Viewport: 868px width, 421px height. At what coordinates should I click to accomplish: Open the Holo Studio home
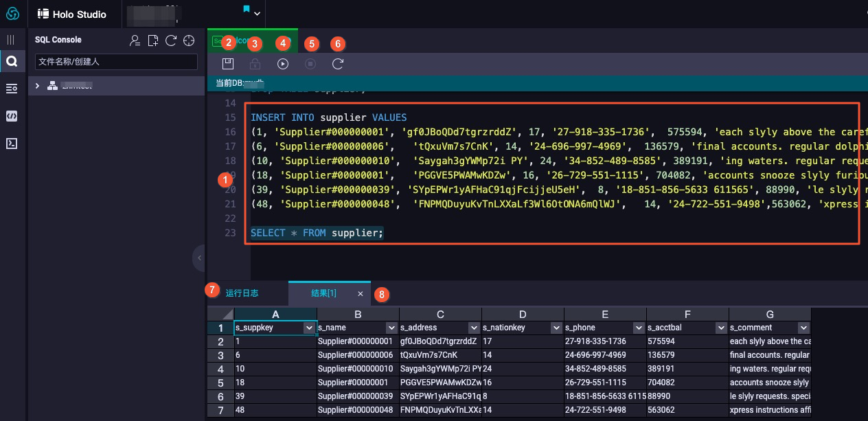72,14
